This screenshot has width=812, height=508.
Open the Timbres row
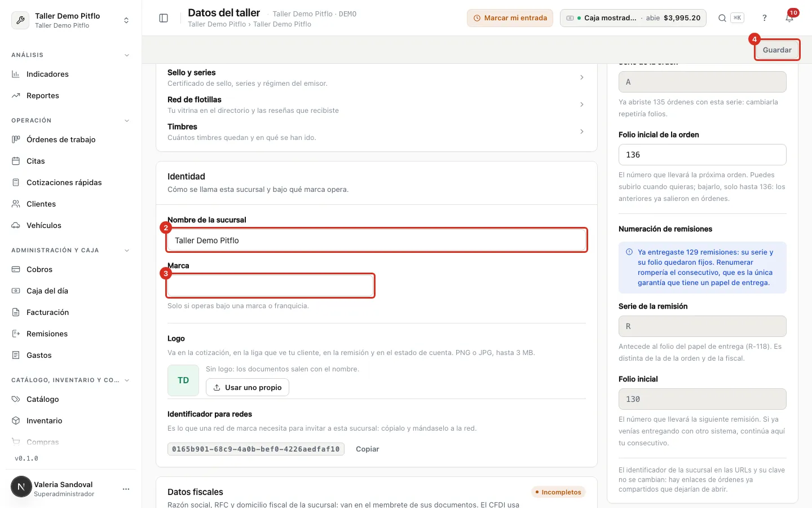click(x=376, y=132)
